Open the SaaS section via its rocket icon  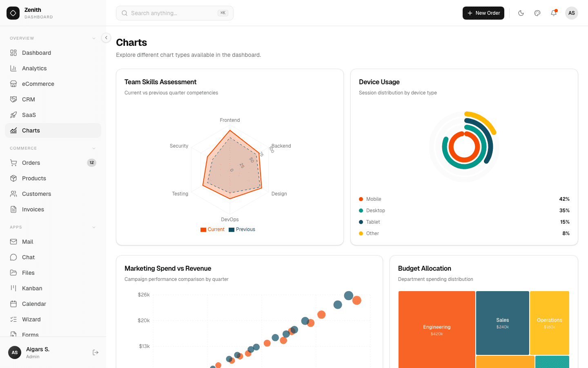coord(13,114)
